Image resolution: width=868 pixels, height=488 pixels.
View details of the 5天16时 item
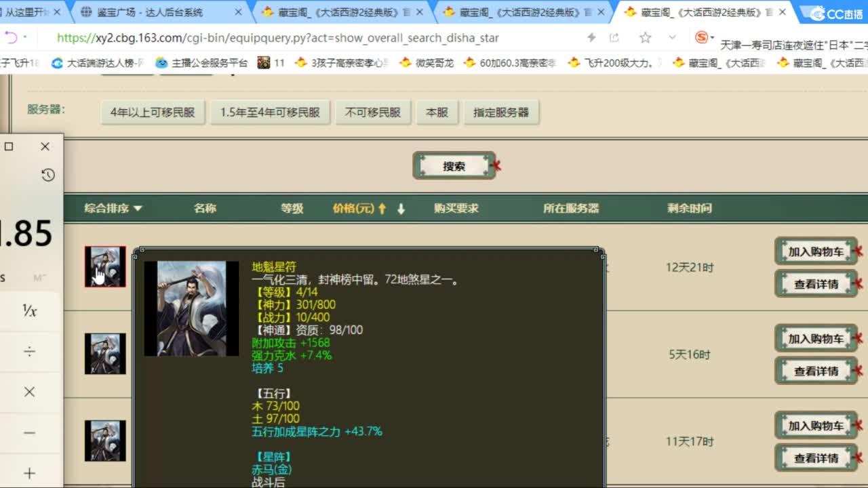coord(816,371)
